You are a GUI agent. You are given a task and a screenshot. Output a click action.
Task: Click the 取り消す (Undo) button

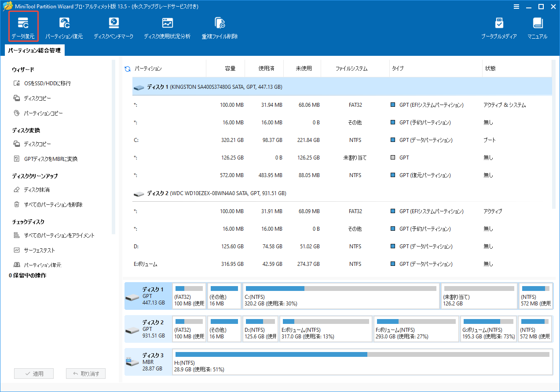point(86,373)
